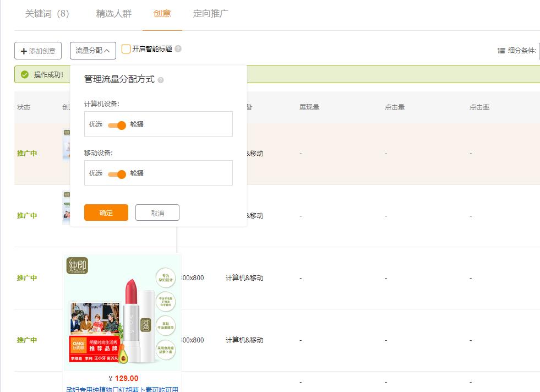Dismiss the dialog with 取消
This screenshot has width=540, height=392.
157,213
